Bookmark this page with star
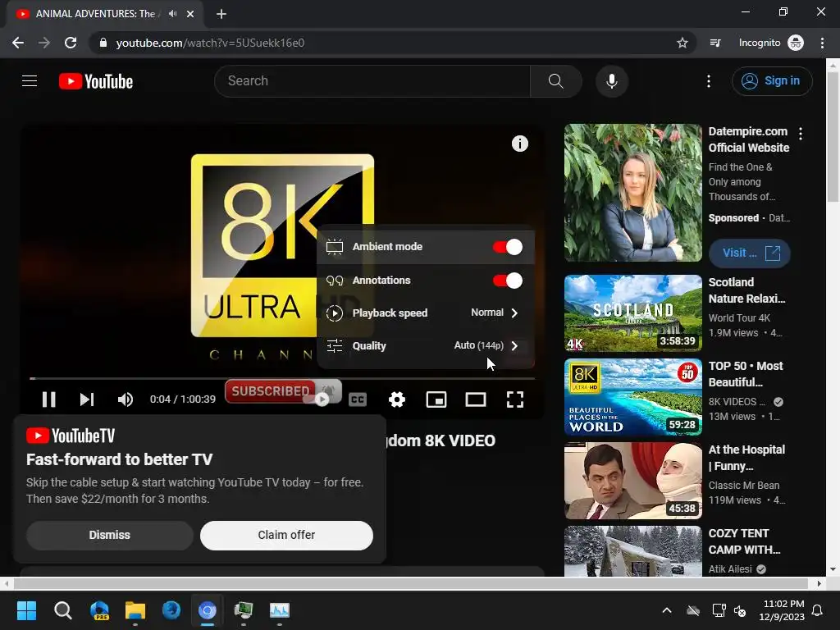840x630 pixels. (x=682, y=43)
